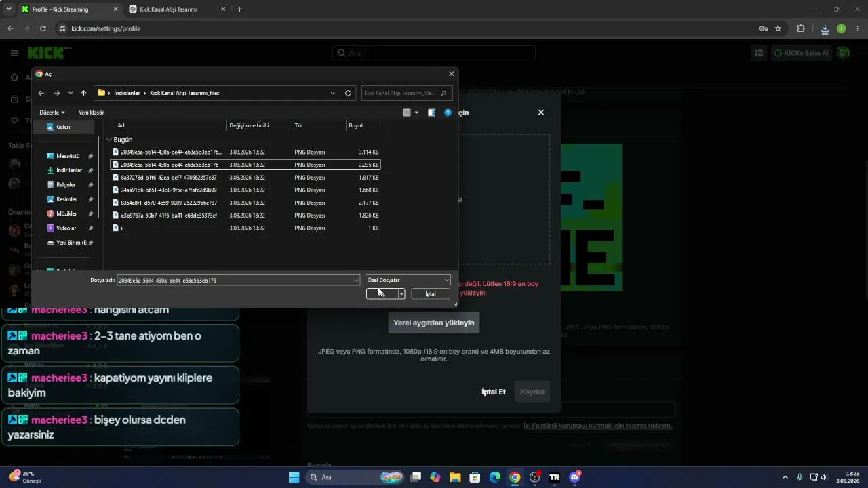The width and height of the screenshot is (868, 488).
Task: Click the Kick site search box
Action: 434,53
